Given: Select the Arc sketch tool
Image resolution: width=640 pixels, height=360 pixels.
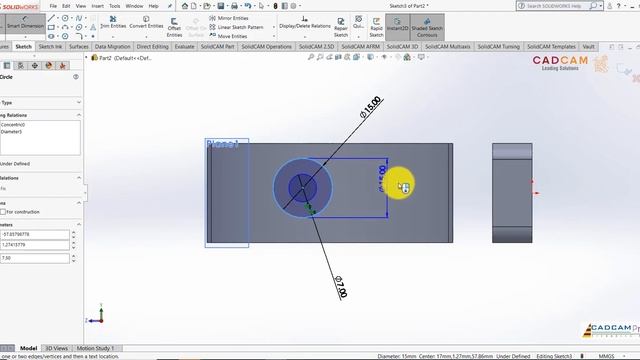Looking at the screenshot, I should [x=65, y=27].
